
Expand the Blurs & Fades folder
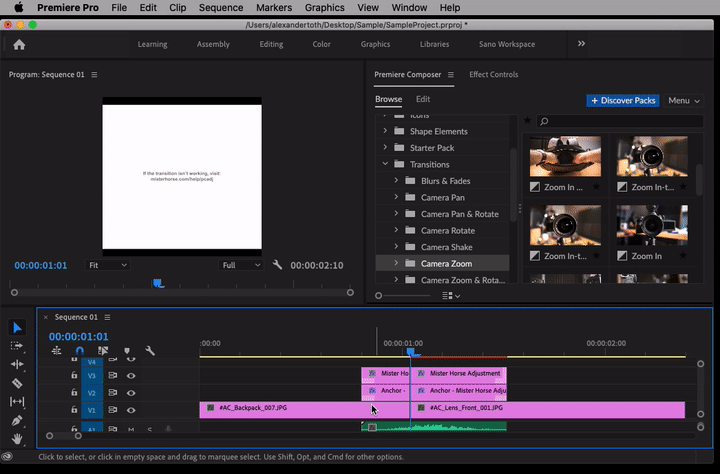coord(396,181)
